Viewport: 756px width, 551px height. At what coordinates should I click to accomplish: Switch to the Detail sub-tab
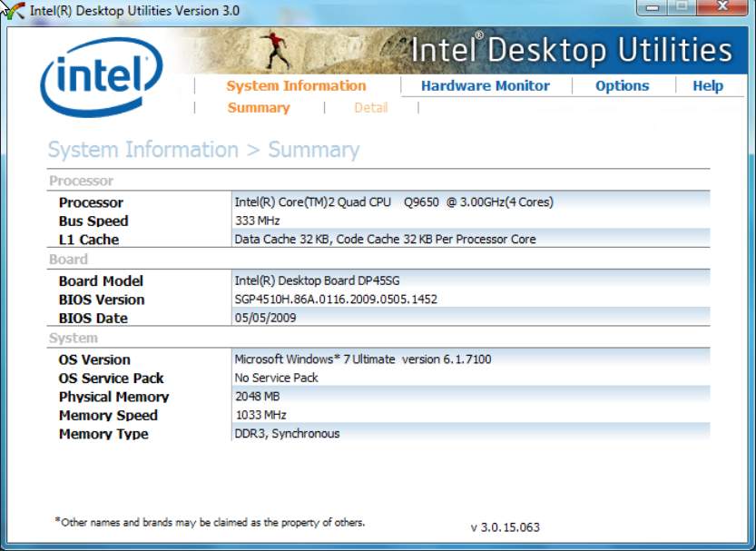[371, 107]
